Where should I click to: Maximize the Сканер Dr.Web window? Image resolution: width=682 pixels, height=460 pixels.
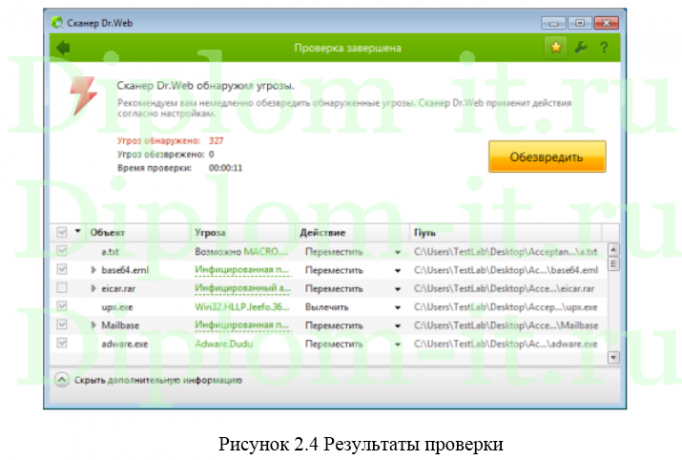[x=580, y=23]
